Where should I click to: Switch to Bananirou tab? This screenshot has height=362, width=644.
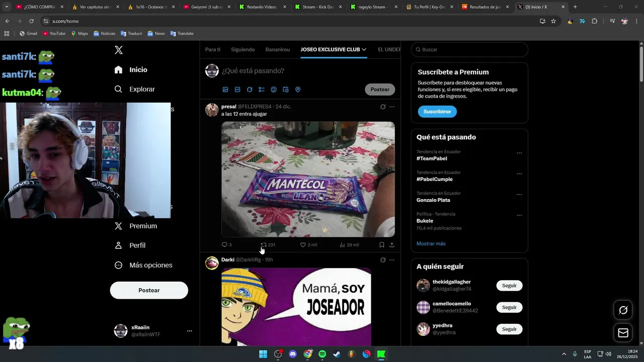[278, 49]
